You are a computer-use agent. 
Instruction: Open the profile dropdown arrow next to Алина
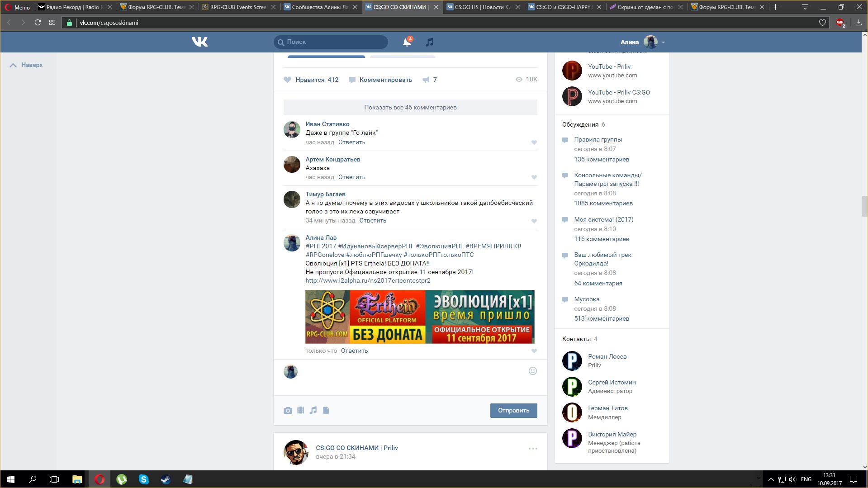(663, 43)
